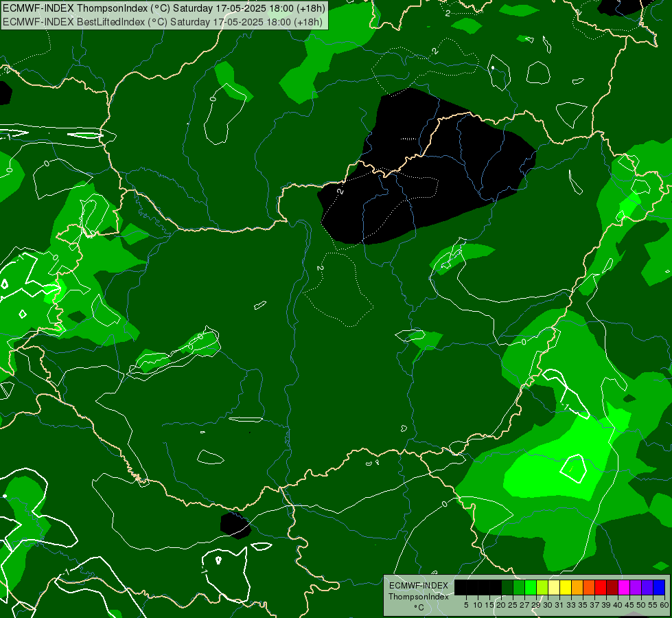Select the purple 45–50 legend swatch
672x618 pixels.
pyautogui.click(x=636, y=587)
